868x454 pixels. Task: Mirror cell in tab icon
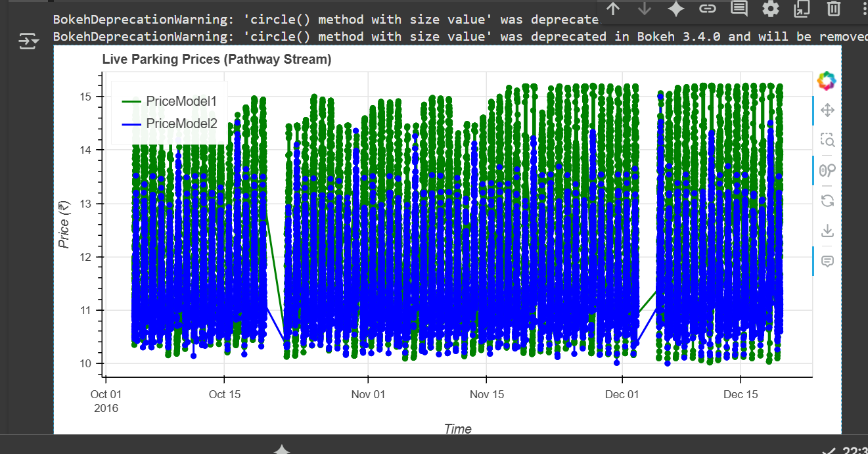tap(802, 9)
